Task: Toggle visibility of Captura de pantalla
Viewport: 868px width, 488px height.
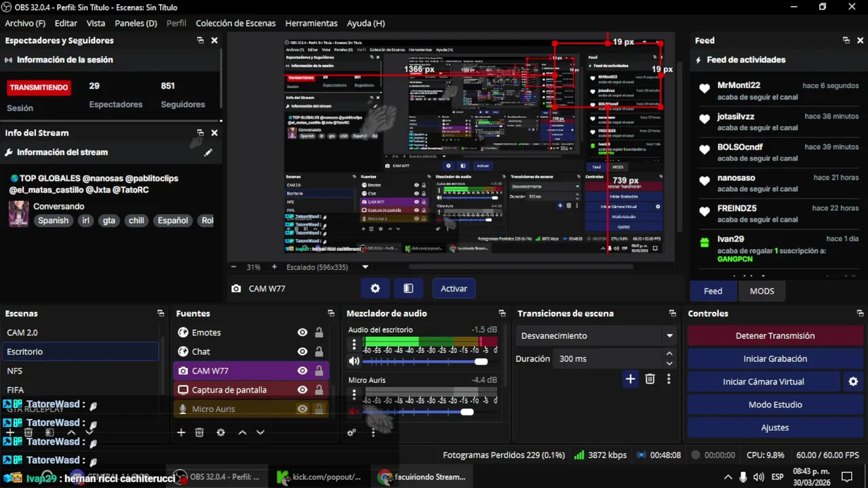Action: (302, 390)
